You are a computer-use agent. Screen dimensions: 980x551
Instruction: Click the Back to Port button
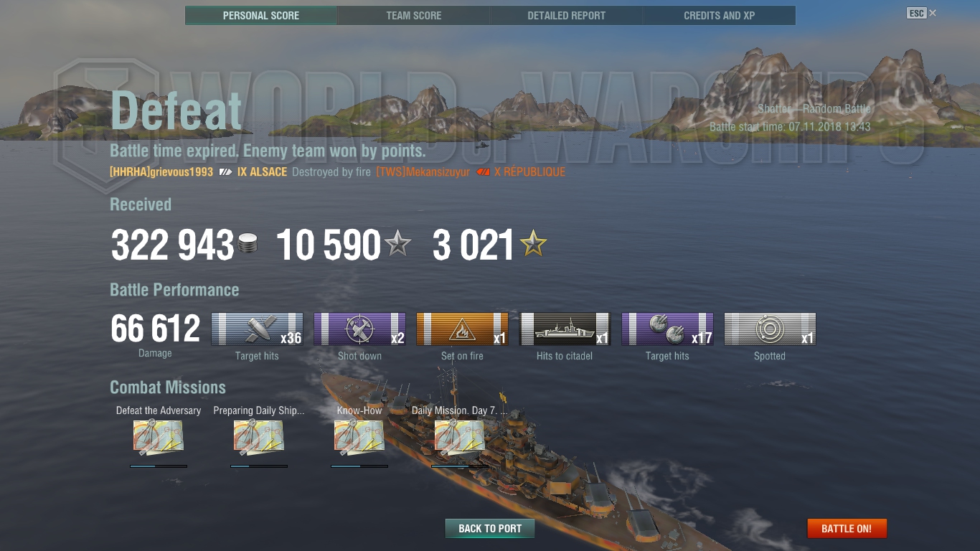coord(490,529)
